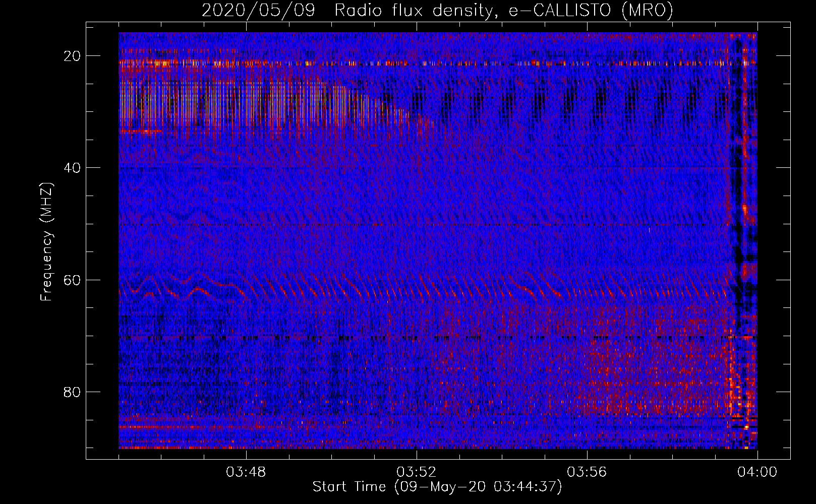Click the 60 MHz frequency tick label
Viewport: 816px width, 504px height.
tap(72, 280)
